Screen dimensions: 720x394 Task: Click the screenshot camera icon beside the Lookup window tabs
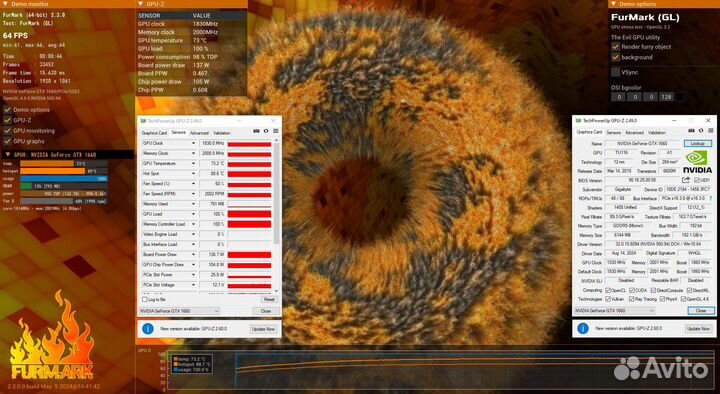691,131
